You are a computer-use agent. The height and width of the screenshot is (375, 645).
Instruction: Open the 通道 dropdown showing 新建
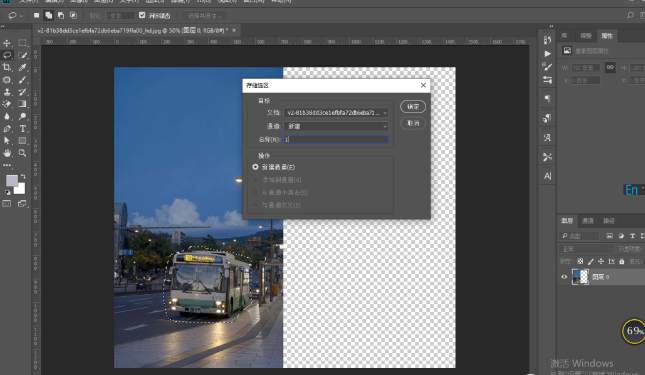click(336, 126)
